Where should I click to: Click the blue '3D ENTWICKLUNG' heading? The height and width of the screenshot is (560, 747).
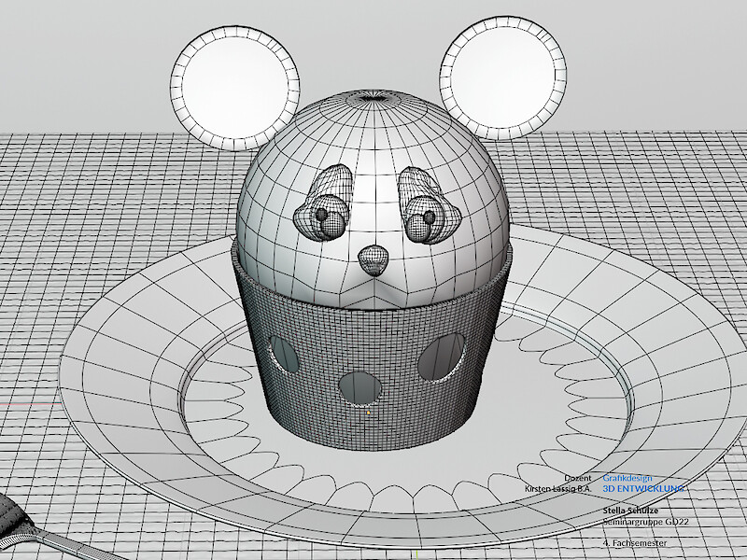pos(643,488)
